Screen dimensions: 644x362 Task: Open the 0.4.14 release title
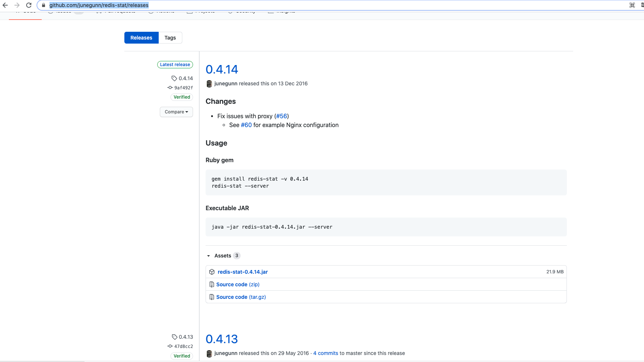coord(222,69)
